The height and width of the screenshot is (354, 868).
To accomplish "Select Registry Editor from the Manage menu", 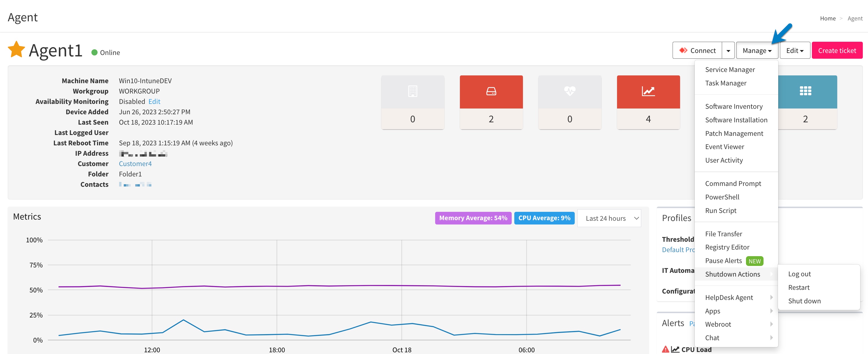I will click(727, 247).
